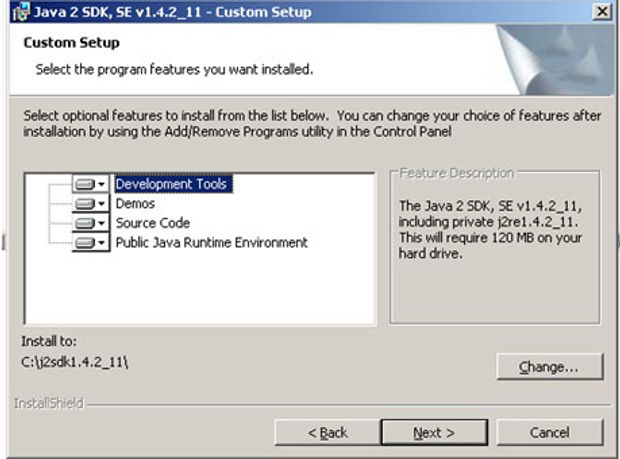Close the Custom Setup window
Viewport: 620px width, 459px height.
pyautogui.click(x=602, y=11)
